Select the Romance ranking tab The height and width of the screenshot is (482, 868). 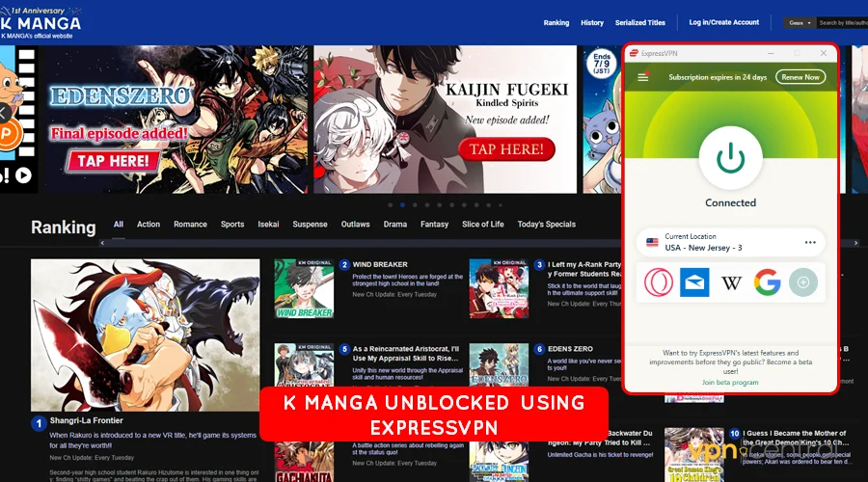tap(190, 224)
